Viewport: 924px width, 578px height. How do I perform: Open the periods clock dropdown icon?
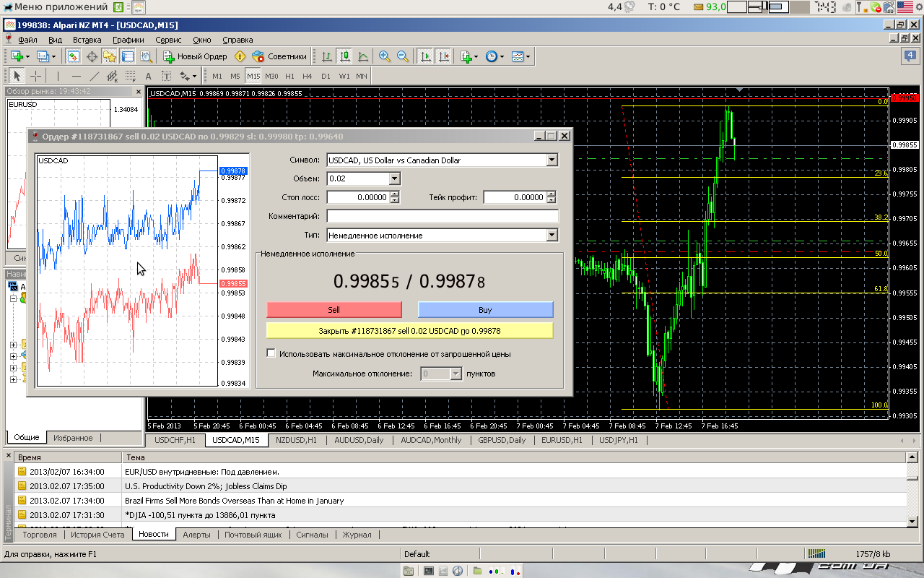[494, 56]
